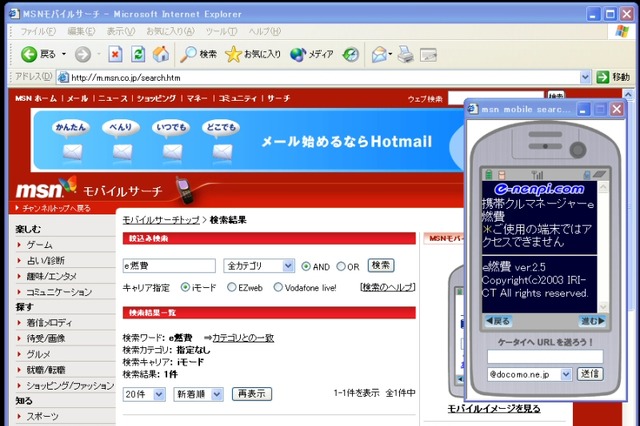Click the 送信 send button in phone popup

590,374
